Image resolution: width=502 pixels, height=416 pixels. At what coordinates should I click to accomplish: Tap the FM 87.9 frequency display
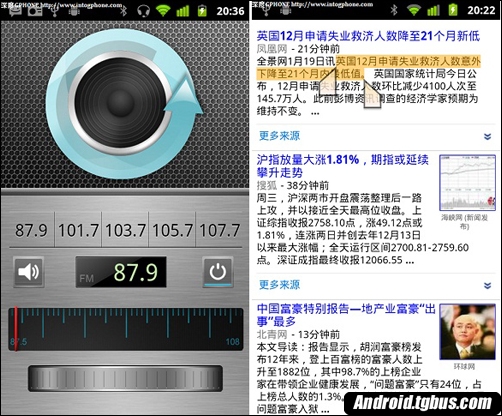pyautogui.click(x=121, y=272)
